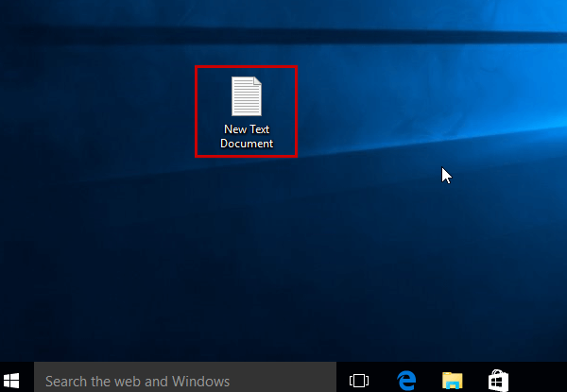Viewport: 567px width, 392px height.
Task: Open File Explorer from the taskbar
Action: click(453, 381)
